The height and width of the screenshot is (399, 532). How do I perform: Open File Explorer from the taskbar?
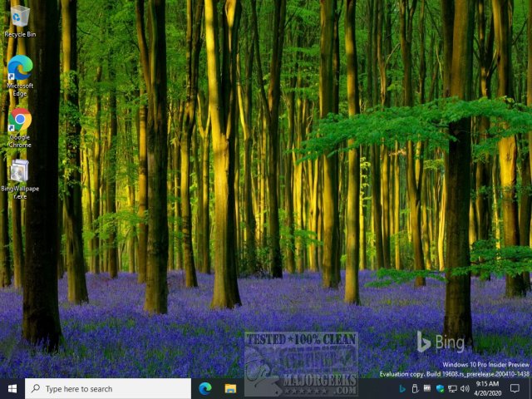tap(230, 388)
